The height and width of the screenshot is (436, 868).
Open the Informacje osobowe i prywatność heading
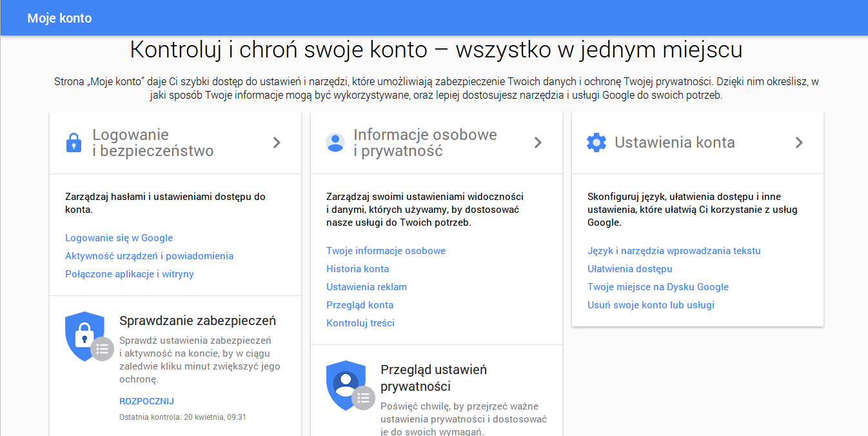[425, 143]
